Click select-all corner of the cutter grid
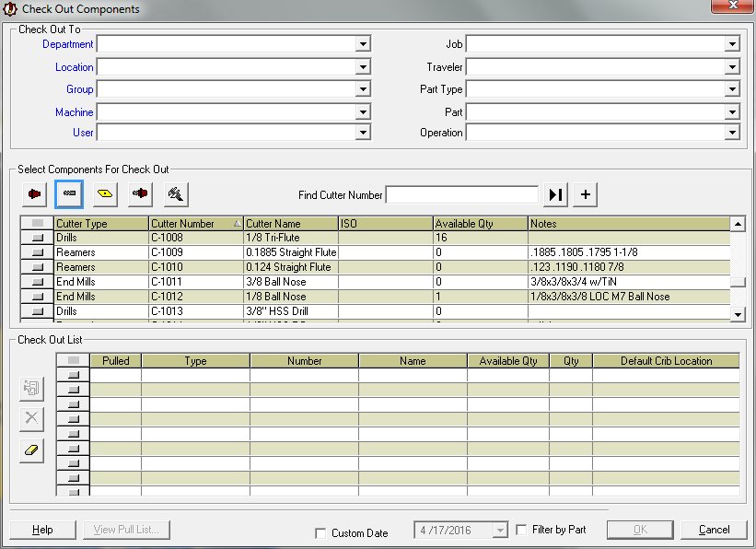This screenshot has width=756, height=549. [37, 223]
